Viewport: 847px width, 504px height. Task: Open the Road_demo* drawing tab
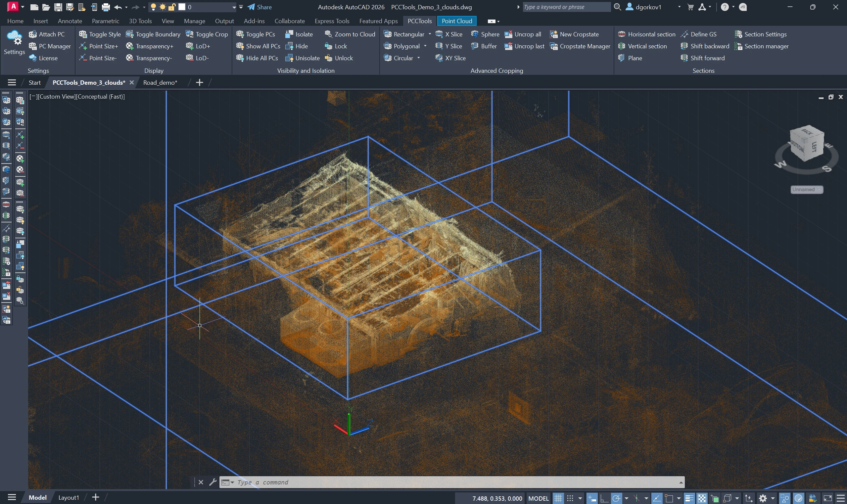click(160, 82)
